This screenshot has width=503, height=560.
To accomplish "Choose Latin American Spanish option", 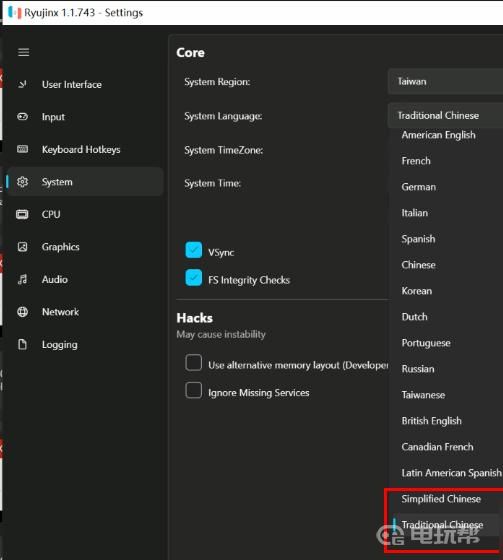I will tap(451, 473).
